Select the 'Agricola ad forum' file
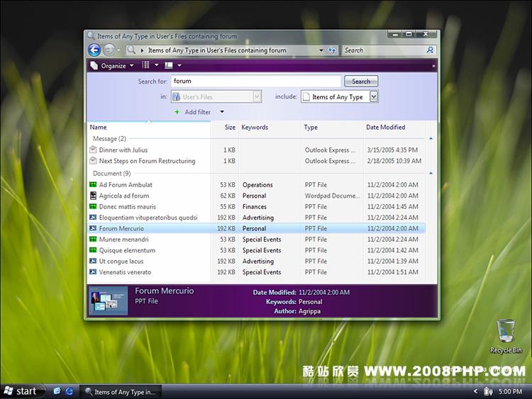The width and height of the screenshot is (532, 399). coord(124,196)
